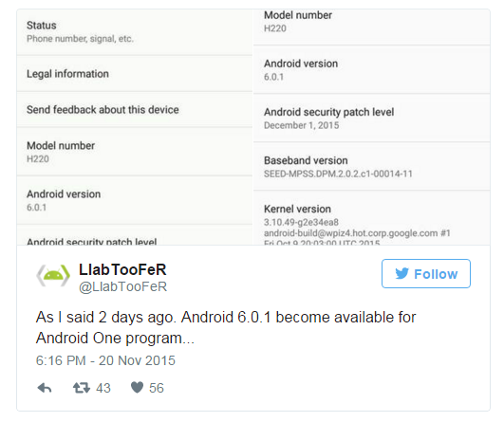Click the reply arrow icon
The height and width of the screenshot is (422, 504).
[45, 388]
